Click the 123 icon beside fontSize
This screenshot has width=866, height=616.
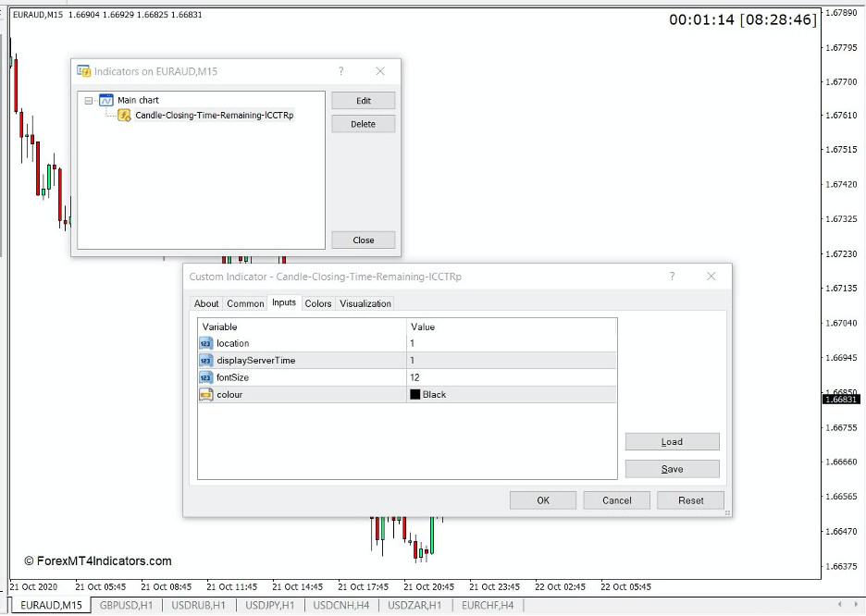204,376
